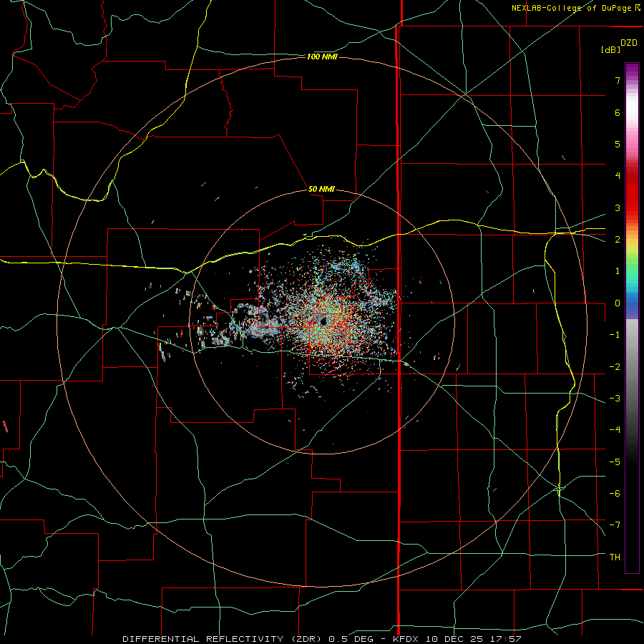Screen dimensions: 644x644
Task: Click the purple top of the color bar
Action: 632,70
